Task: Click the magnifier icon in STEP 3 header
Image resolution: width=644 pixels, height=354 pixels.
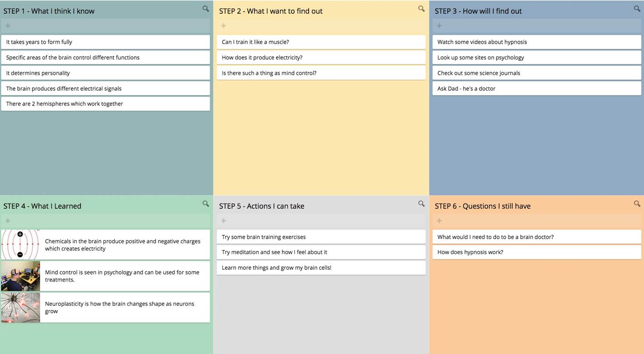Action: pos(637,9)
